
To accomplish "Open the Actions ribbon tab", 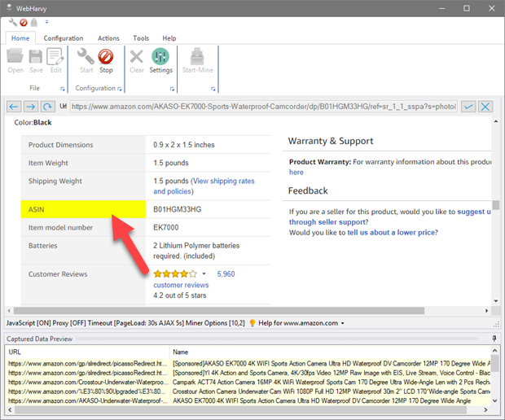I will [108, 38].
